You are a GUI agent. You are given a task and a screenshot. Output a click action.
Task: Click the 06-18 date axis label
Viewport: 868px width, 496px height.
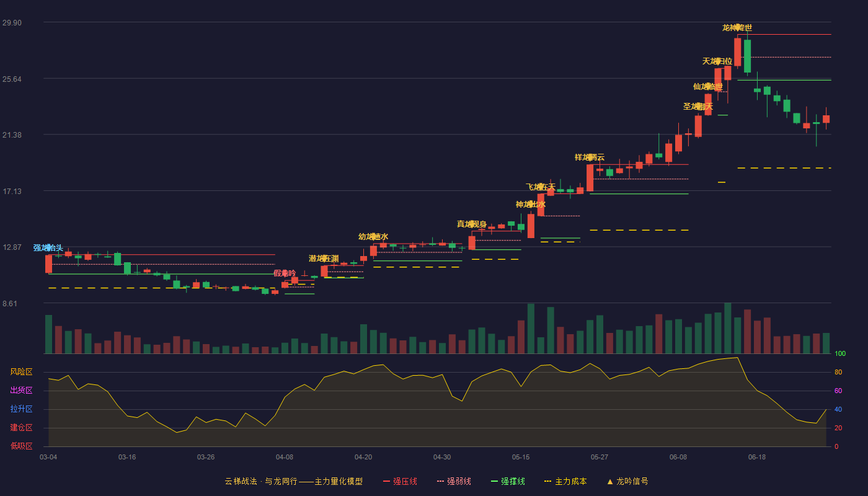pyautogui.click(x=757, y=457)
